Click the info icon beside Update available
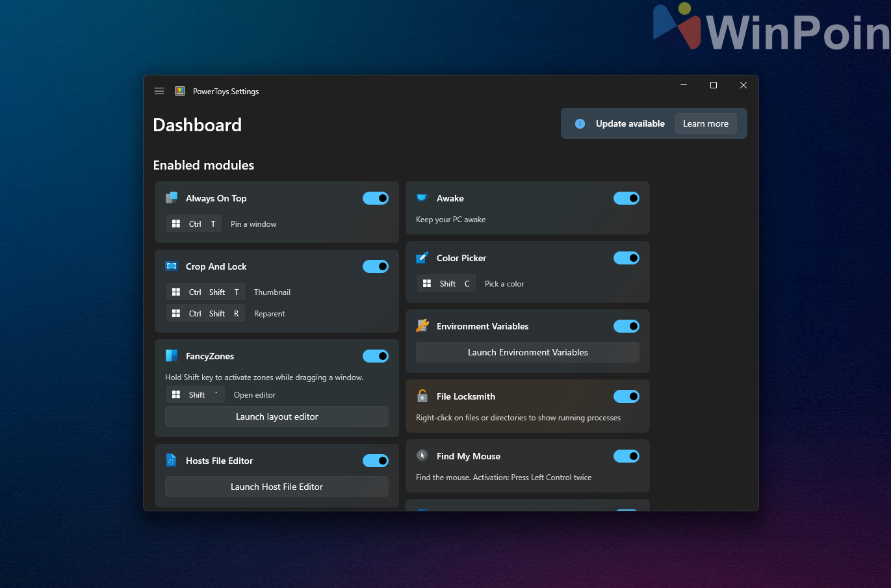This screenshot has height=588, width=891. point(580,123)
